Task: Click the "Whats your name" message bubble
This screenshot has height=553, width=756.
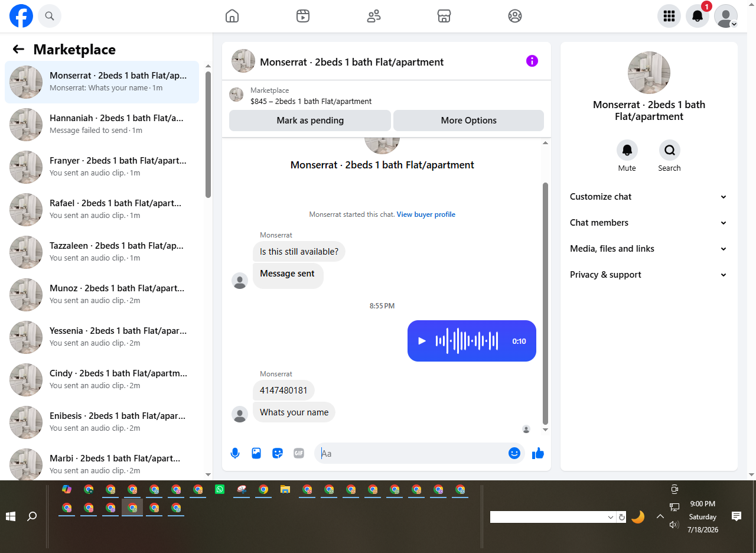Action: click(x=294, y=412)
